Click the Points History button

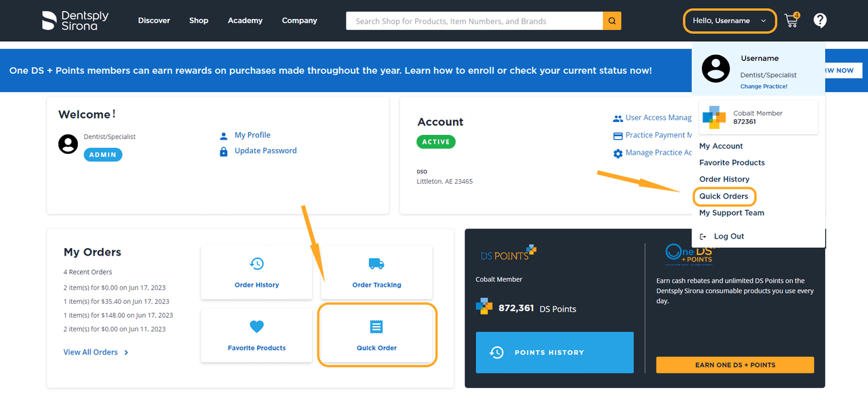pos(554,353)
